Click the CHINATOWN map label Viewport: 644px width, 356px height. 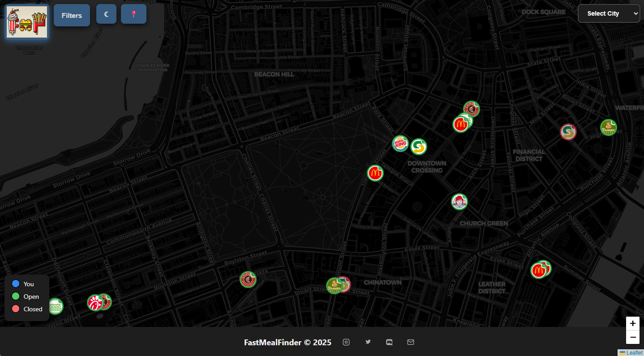point(382,283)
